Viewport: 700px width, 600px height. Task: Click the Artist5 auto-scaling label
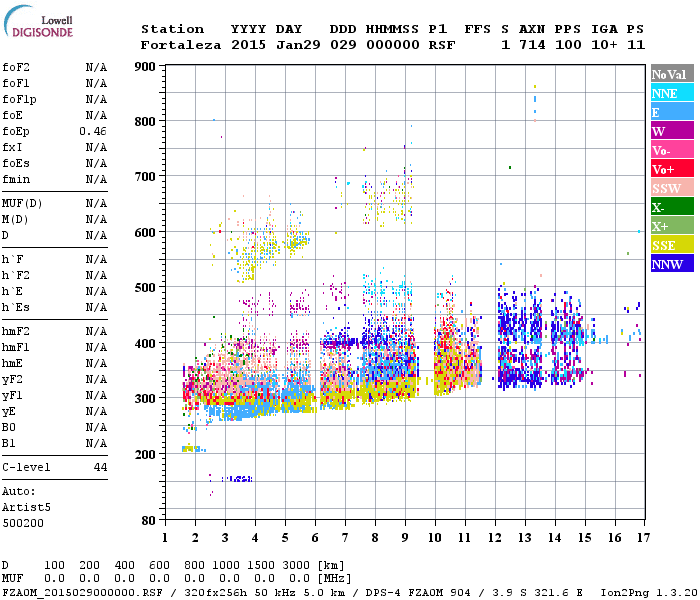[26, 508]
